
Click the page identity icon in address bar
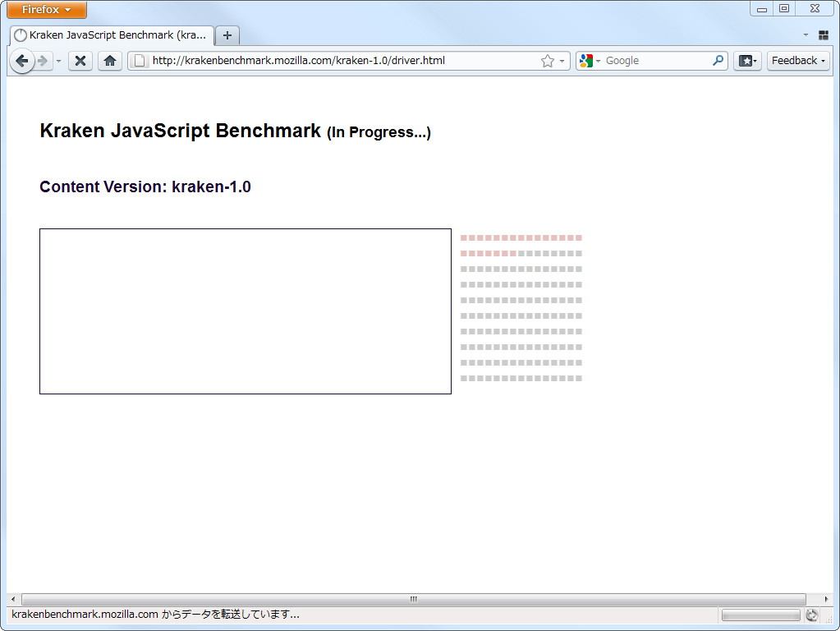pyautogui.click(x=140, y=61)
